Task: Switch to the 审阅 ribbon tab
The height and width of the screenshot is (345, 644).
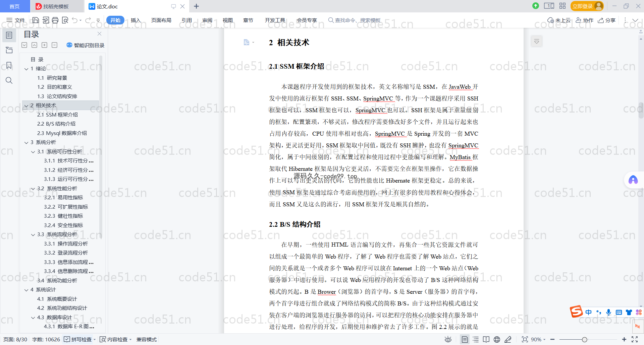Action: 207,20
